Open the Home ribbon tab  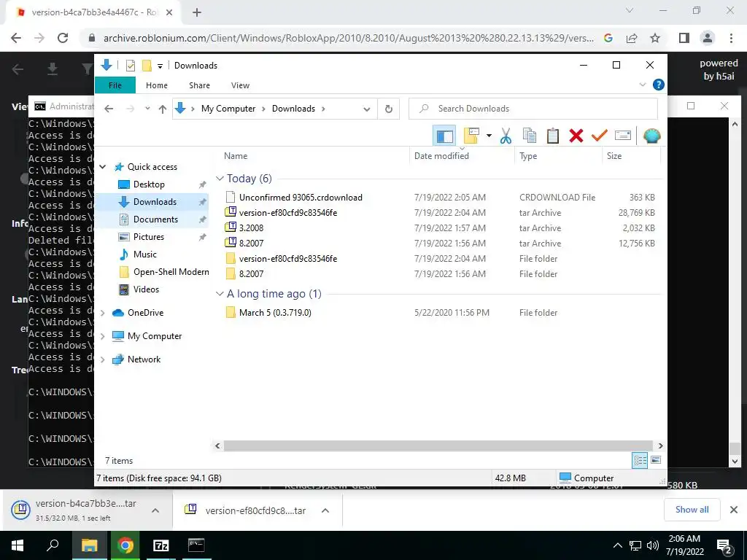157,85
